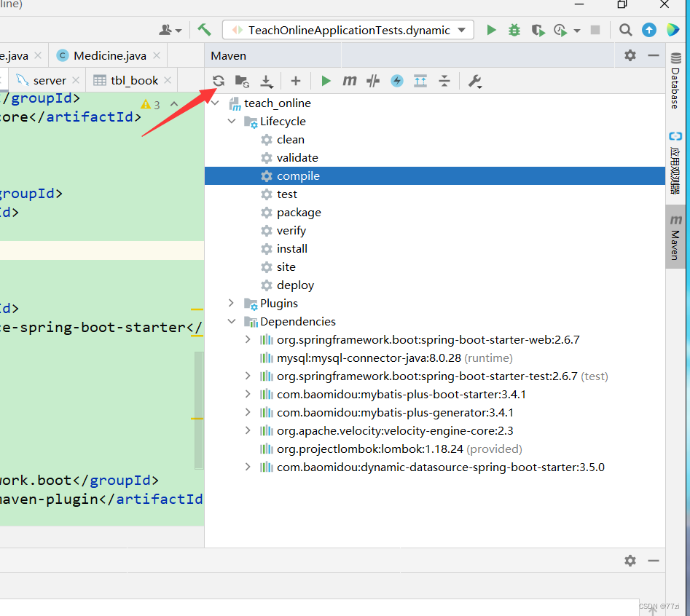Run with coverage icon
The width and height of the screenshot is (690, 616).
[538, 30]
